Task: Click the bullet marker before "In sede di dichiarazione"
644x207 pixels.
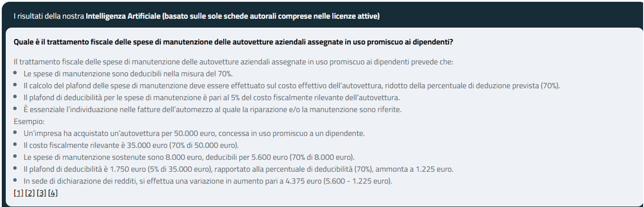Action: point(15,180)
